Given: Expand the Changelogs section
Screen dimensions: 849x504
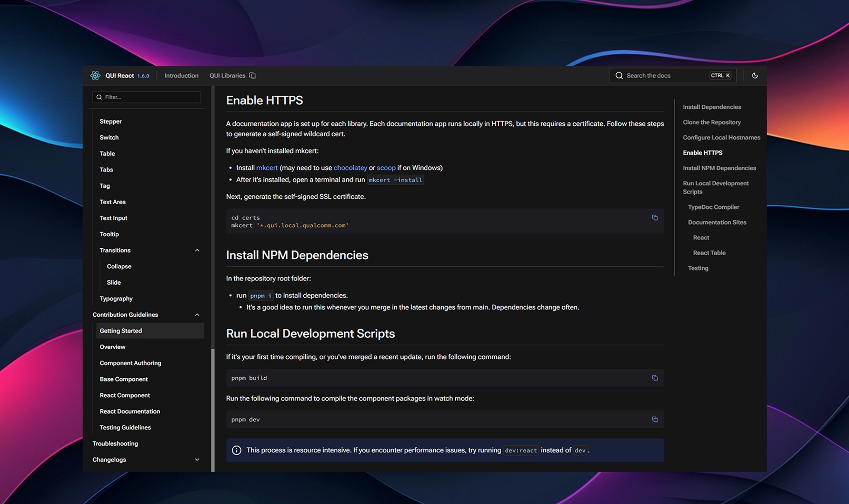Looking at the screenshot, I should (x=197, y=460).
